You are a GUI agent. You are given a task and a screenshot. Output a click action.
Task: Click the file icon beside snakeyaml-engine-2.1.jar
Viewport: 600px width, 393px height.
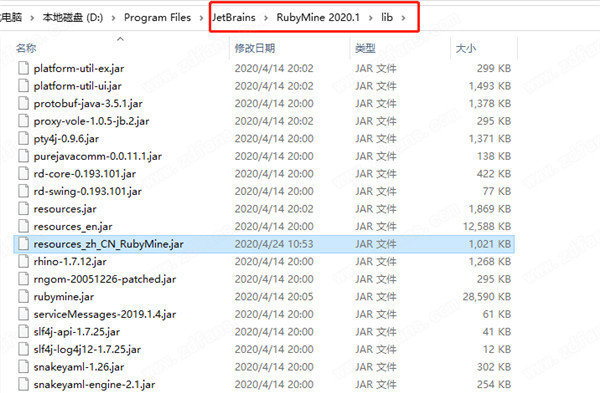tap(23, 384)
